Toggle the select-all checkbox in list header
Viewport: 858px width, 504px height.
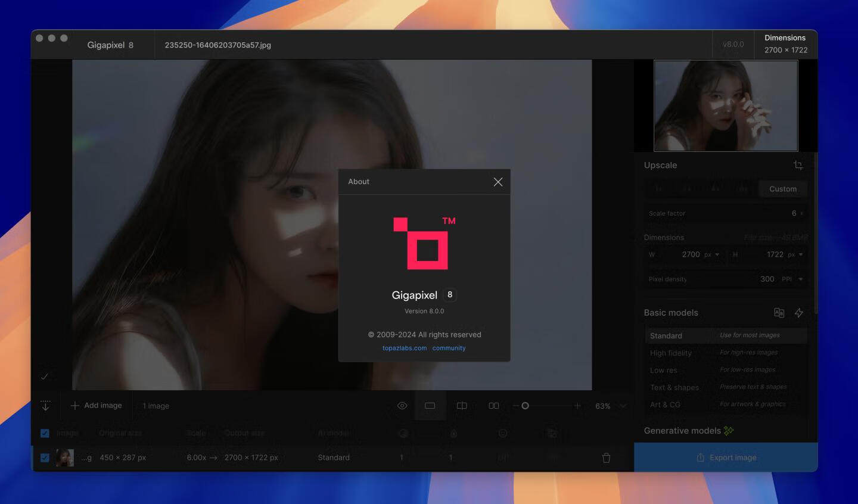pos(45,433)
